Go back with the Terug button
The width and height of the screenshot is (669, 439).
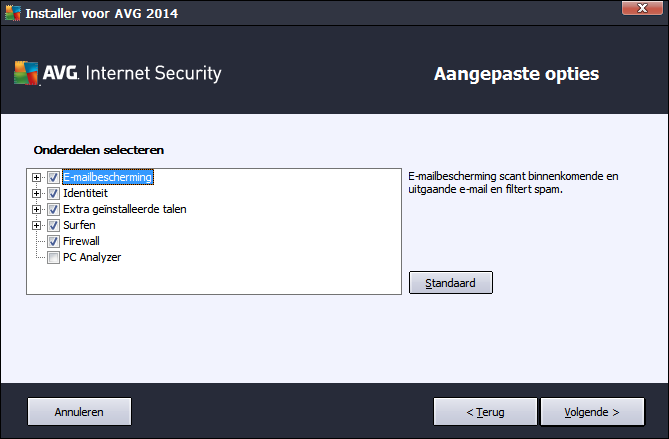click(485, 412)
